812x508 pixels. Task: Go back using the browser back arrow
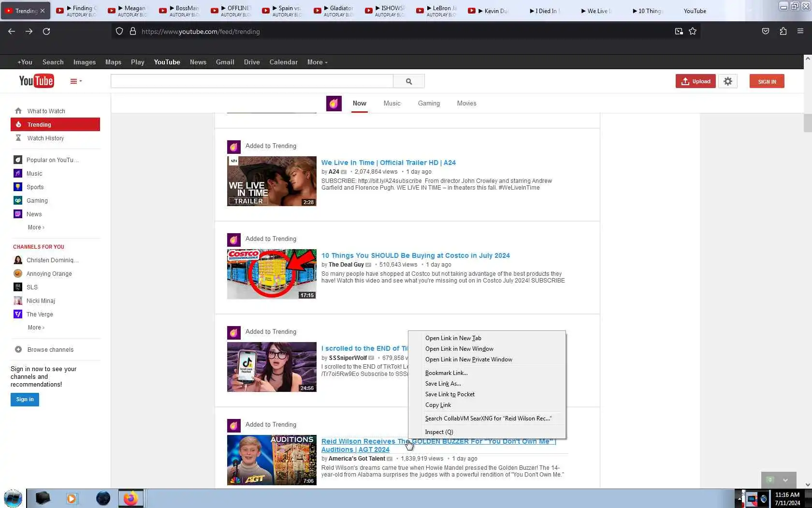click(12, 31)
